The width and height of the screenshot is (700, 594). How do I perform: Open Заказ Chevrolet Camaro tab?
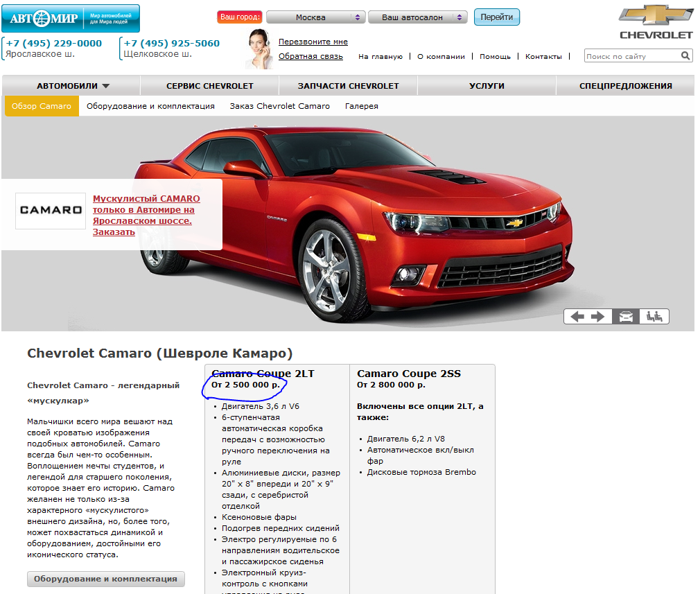pyautogui.click(x=279, y=106)
